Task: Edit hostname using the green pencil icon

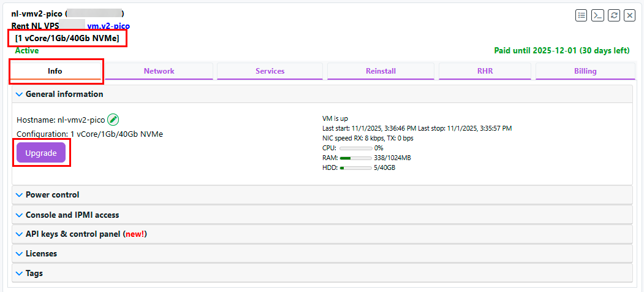Action: (x=113, y=120)
